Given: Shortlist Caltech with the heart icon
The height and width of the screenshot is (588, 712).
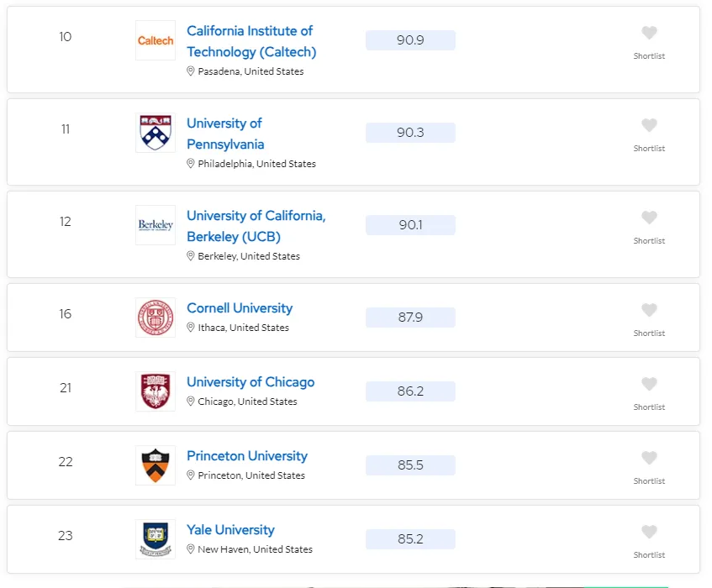Looking at the screenshot, I should pyautogui.click(x=649, y=34).
